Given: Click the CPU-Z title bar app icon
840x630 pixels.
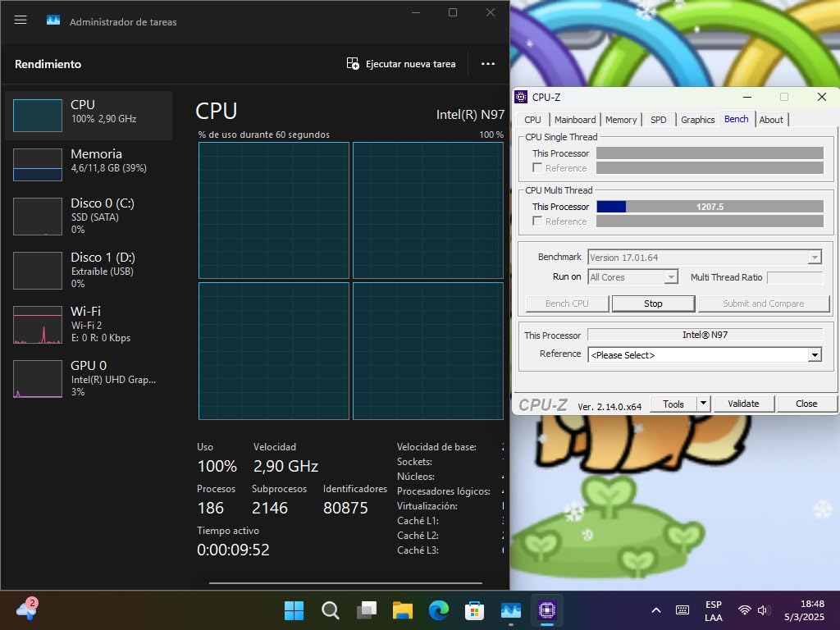Looking at the screenshot, I should click(521, 97).
